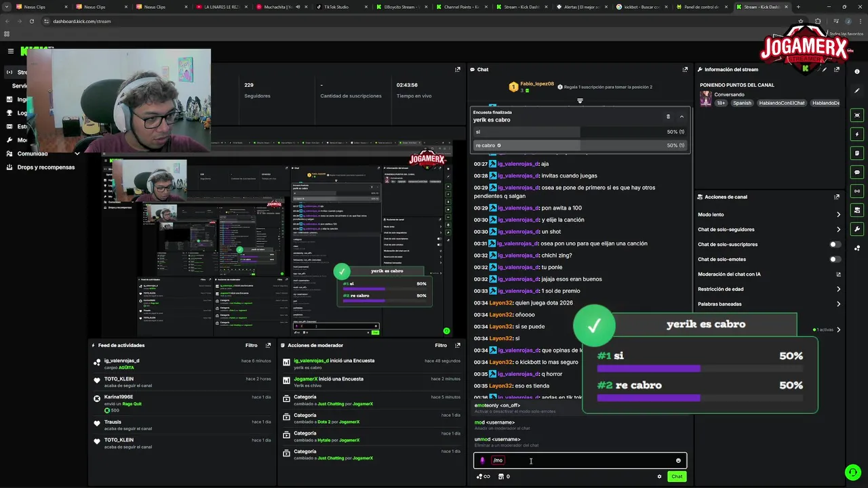Toggle the chat bubble widget in sidebar
Image resolution: width=868 pixels, height=488 pixels.
tap(857, 172)
